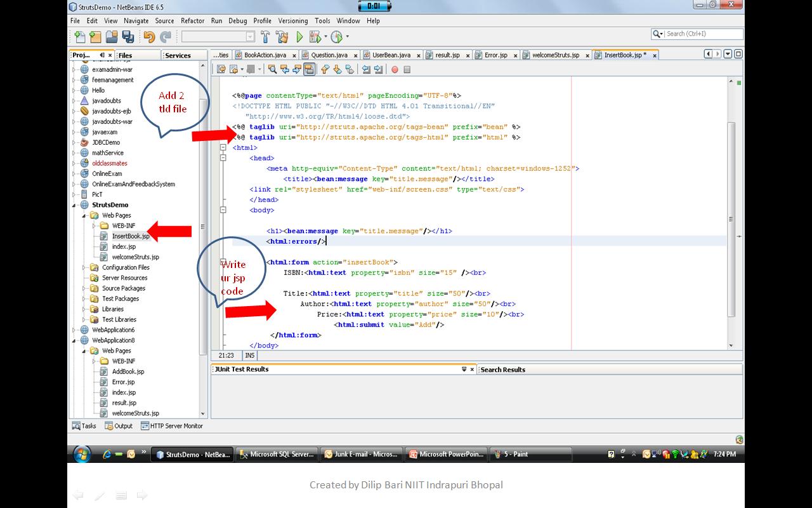Start macro recording with the red dot icon
Image resolution: width=812 pixels, height=508 pixels.
coord(395,69)
